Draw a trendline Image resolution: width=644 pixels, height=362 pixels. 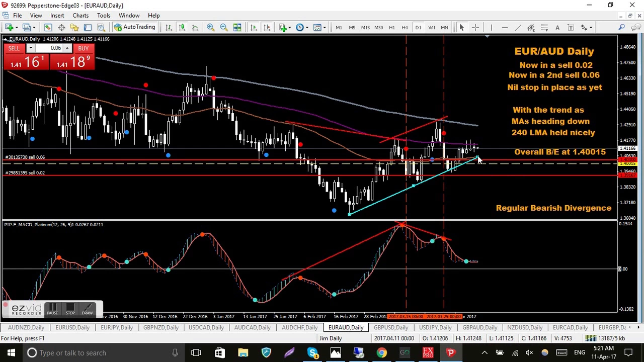tap(518, 27)
